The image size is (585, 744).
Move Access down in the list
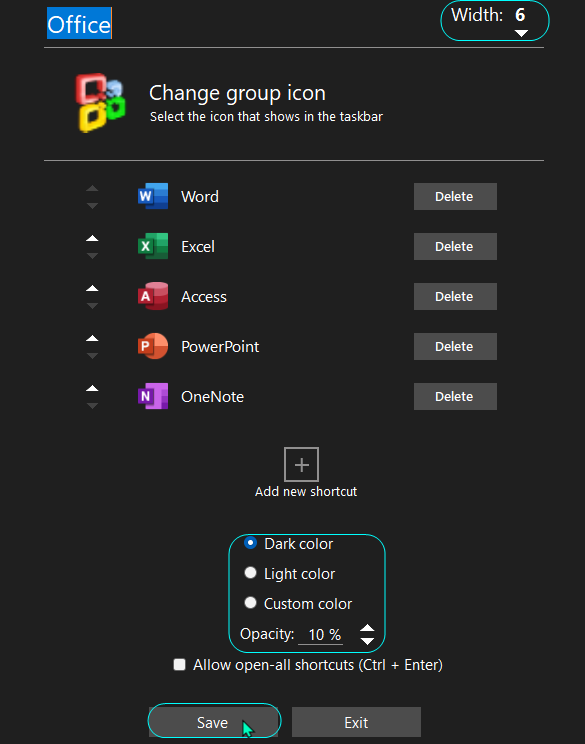pos(92,306)
